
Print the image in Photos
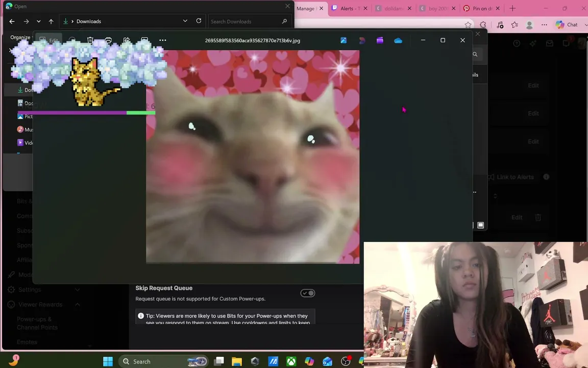[108, 40]
